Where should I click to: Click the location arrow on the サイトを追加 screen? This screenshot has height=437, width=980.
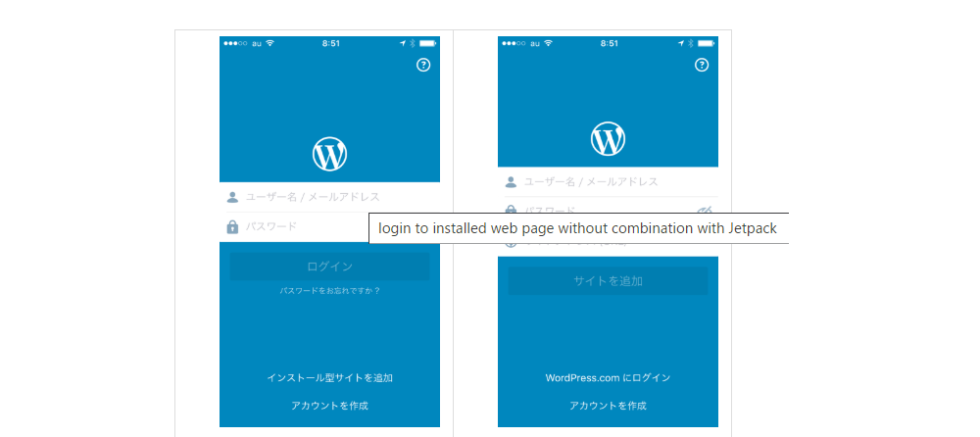coord(681,43)
